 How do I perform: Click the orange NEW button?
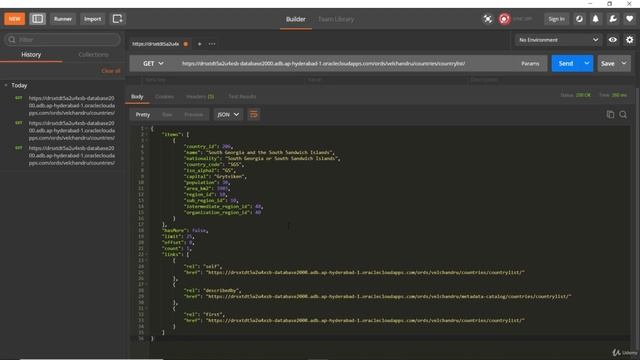[x=14, y=19]
